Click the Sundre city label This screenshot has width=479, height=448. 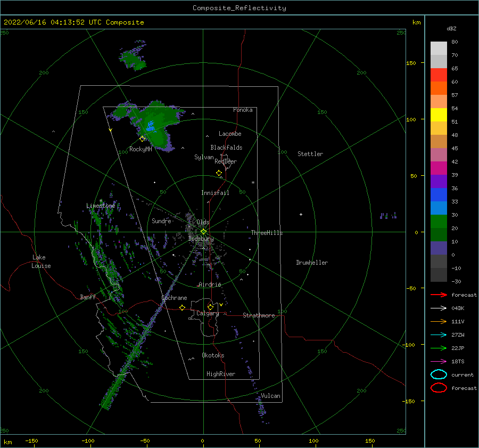(162, 221)
